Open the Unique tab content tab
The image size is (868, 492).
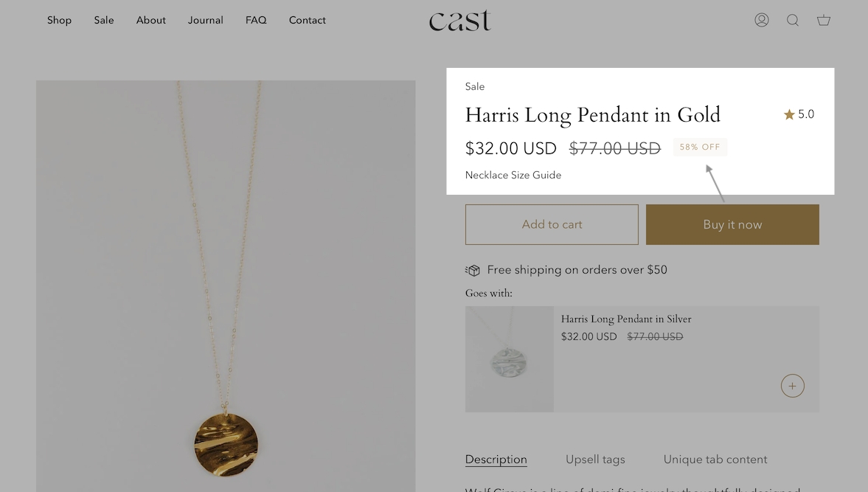[715, 459]
